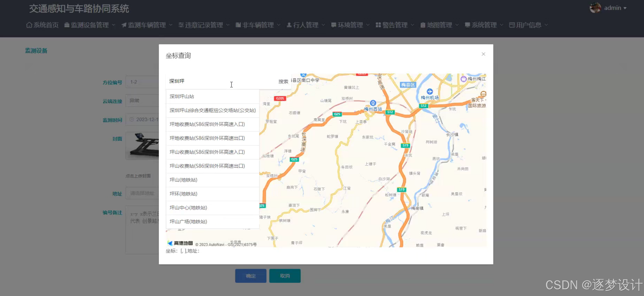Click the 梅州梅江 shopping marker icon

[x=463, y=79]
